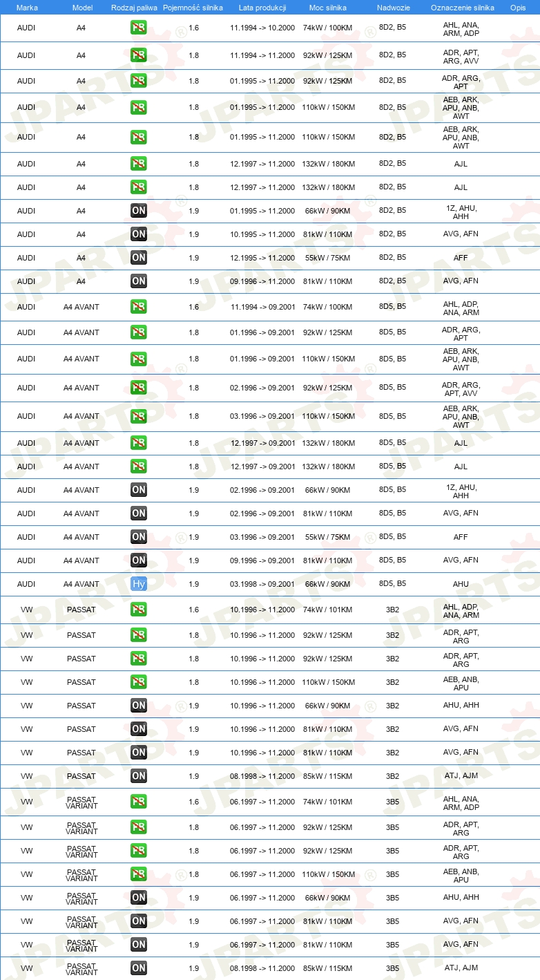540x980 pixels.
Task: Click 74kW / 101KM in Passat 3B2 row
Action: [x=327, y=610]
